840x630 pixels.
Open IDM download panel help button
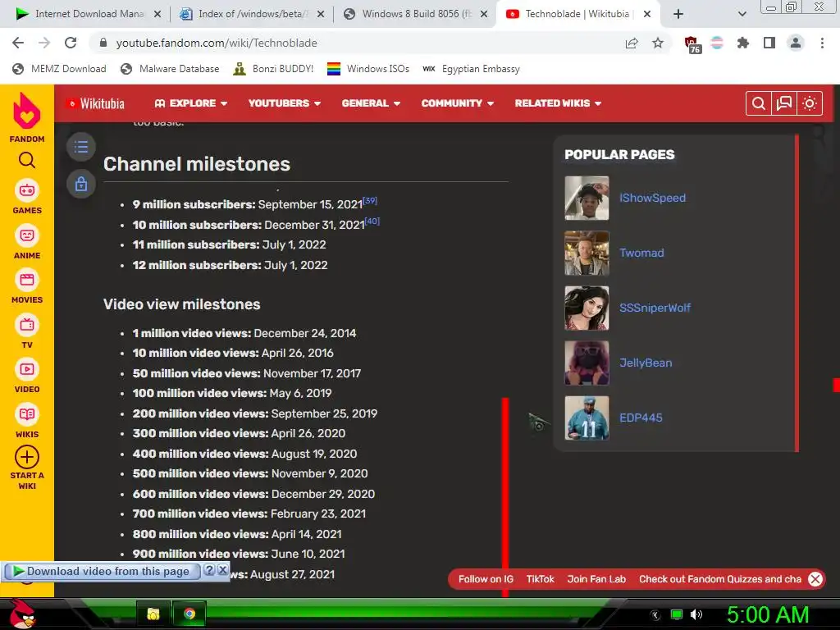[x=209, y=570]
